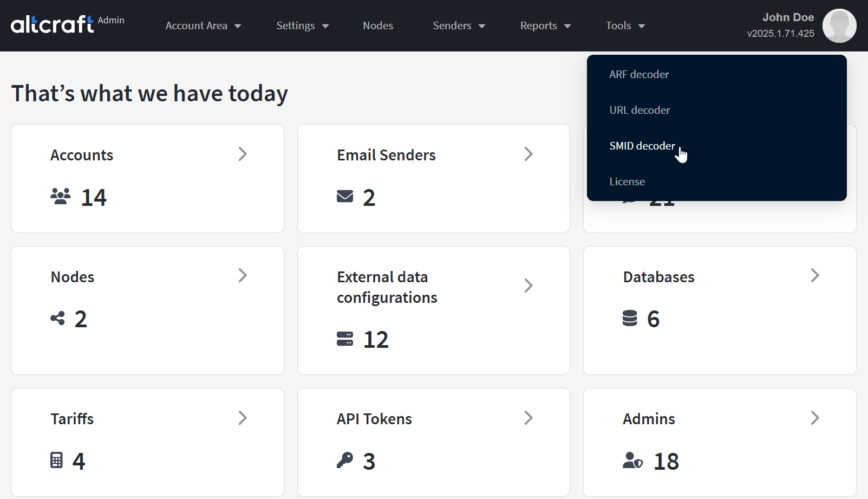Expand the Senders dropdown
The image size is (868, 499).
pyautogui.click(x=459, y=26)
